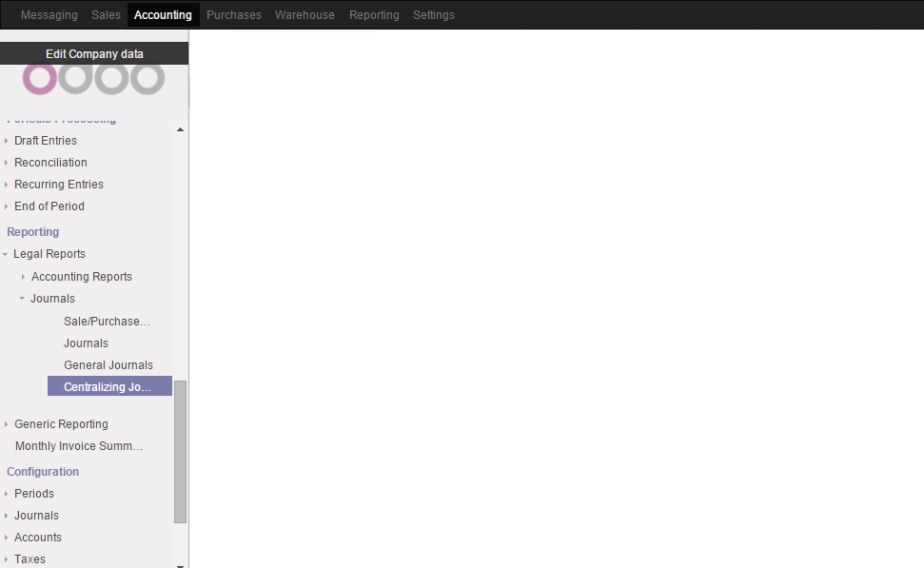The height and width of the screenshot is (568, 924).
Task: Click the Edit Company data button
Action: point(94,53)
